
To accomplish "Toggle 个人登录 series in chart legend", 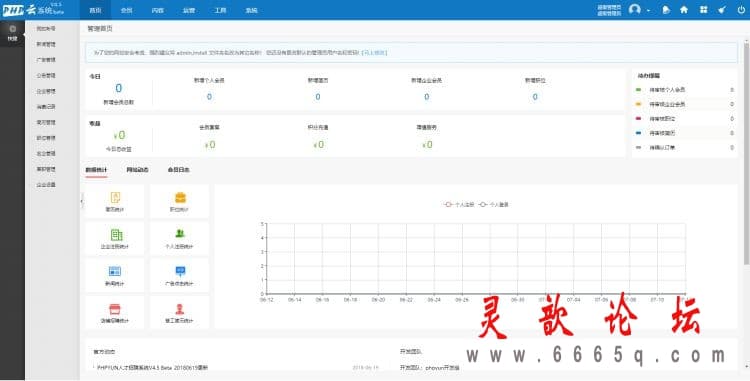I will click(x=493, y=205).
